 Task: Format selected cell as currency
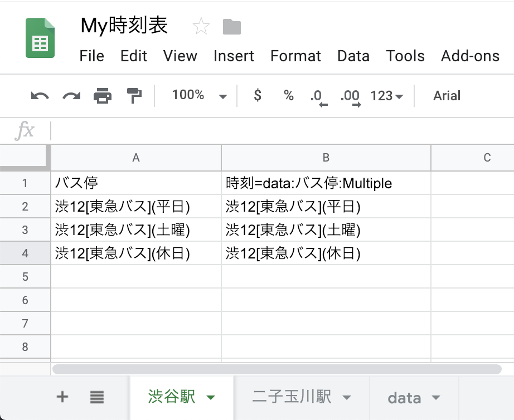[x=257, y=95]
